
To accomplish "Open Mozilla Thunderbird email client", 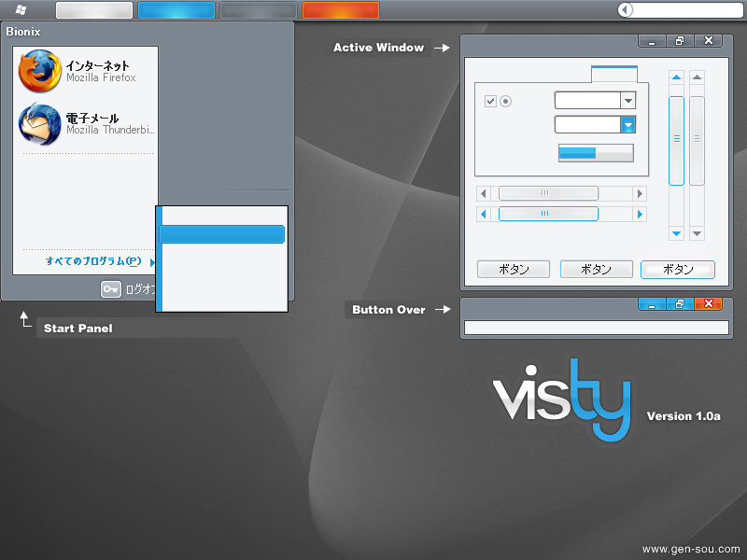I will coord(84,124).
